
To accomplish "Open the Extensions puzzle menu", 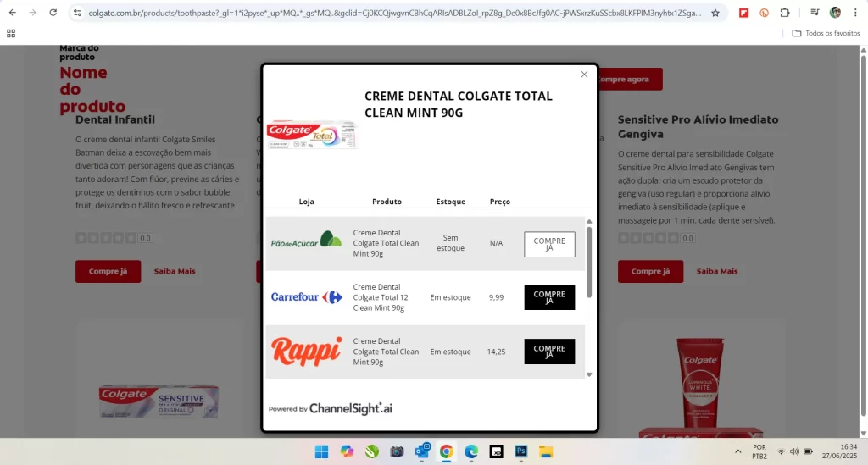I will click(x=785, y=13).
